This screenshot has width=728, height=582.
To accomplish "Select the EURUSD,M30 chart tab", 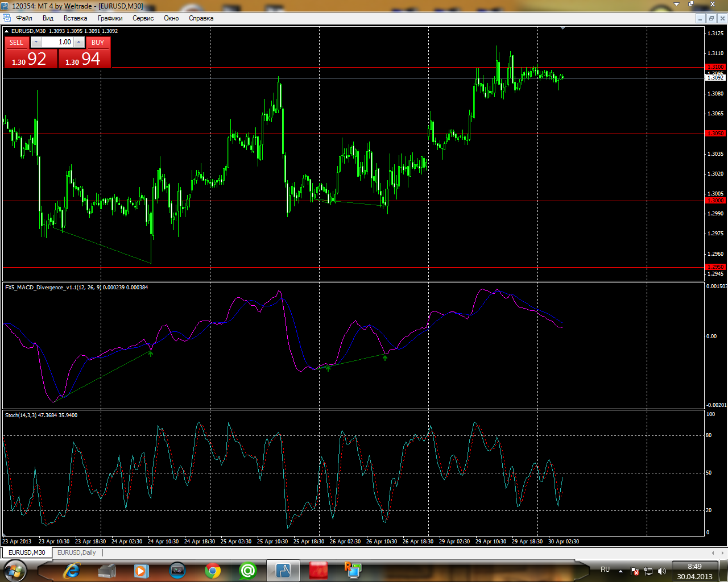I will (27, 552).
